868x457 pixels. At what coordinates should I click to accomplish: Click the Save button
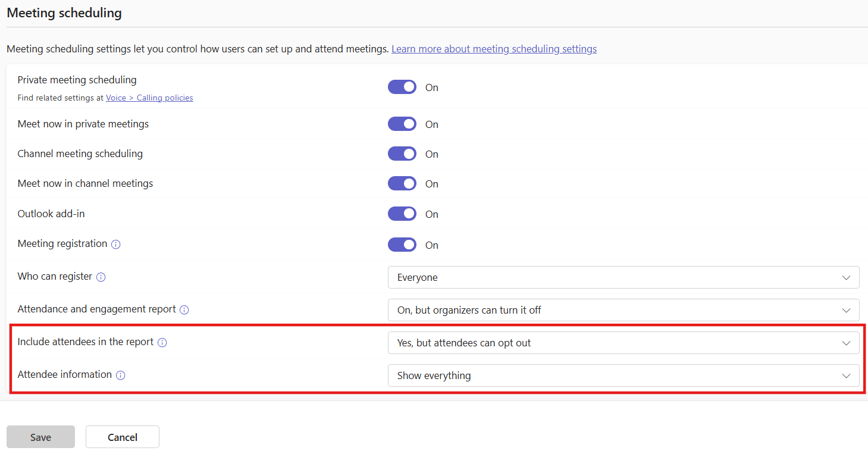click(40, 436)
